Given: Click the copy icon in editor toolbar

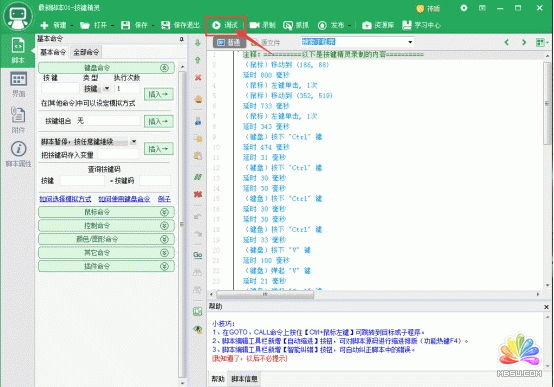Looking at the screenshot, I should 198,138.
